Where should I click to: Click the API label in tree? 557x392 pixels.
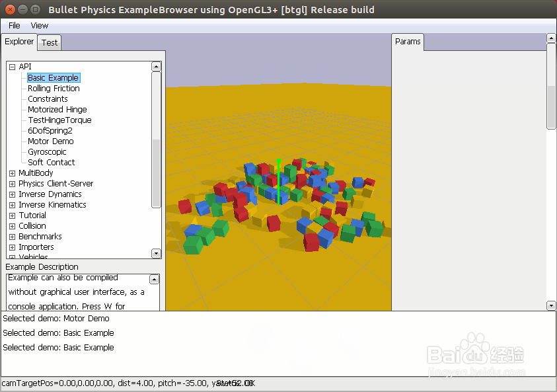pos(25,67)
